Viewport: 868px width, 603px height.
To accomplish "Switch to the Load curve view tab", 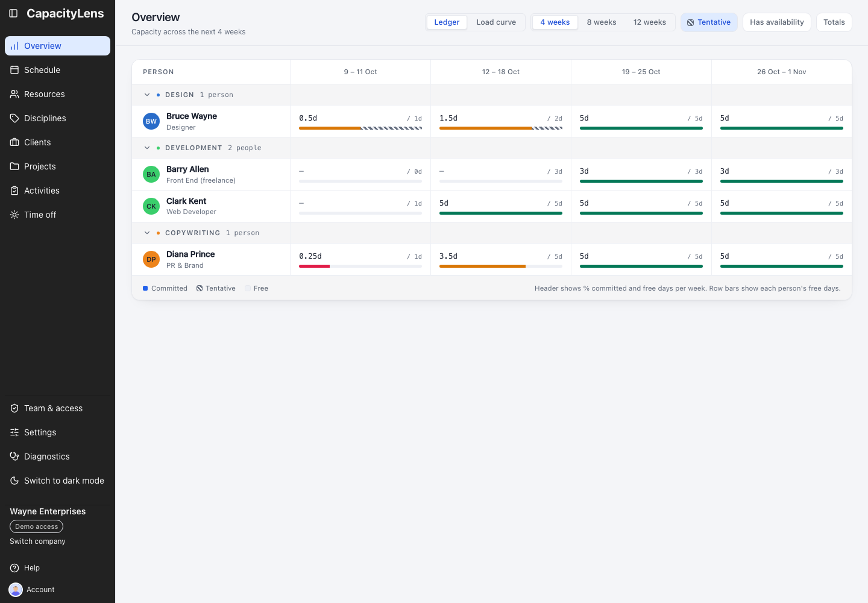I will (496, 22).
